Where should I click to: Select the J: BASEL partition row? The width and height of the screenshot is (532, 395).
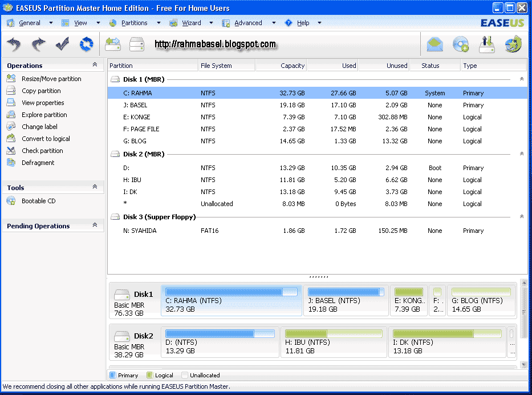click(x=317, y=105)
